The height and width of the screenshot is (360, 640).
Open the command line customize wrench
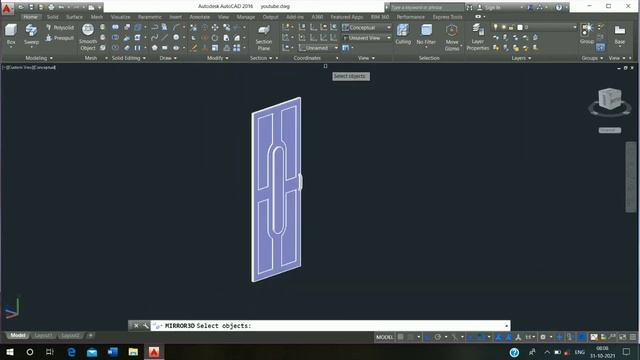pyautogui.click(x=145, y=326)
